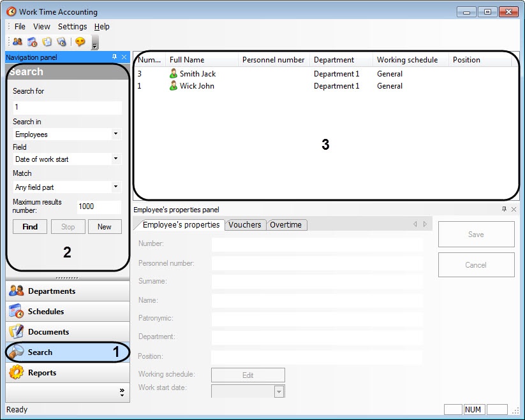The image size is (525, 420).
Task: Click the New button in Search panel
Action: point(105,227)
